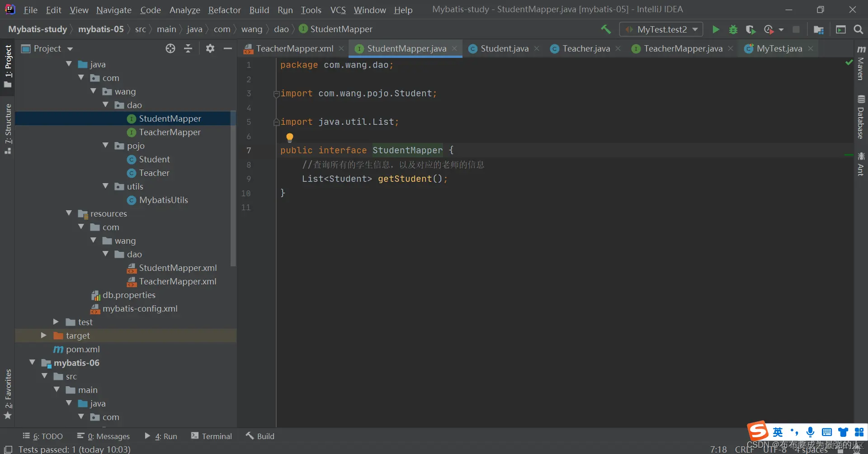868x454 pixels.
Task: Open the Project Structure icon
Action: [x=818, y=29]
